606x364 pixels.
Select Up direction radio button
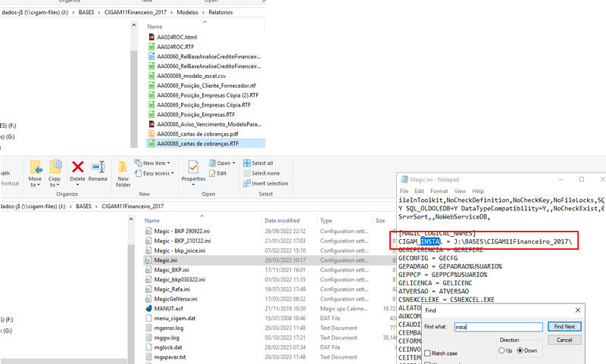[501, 350]
